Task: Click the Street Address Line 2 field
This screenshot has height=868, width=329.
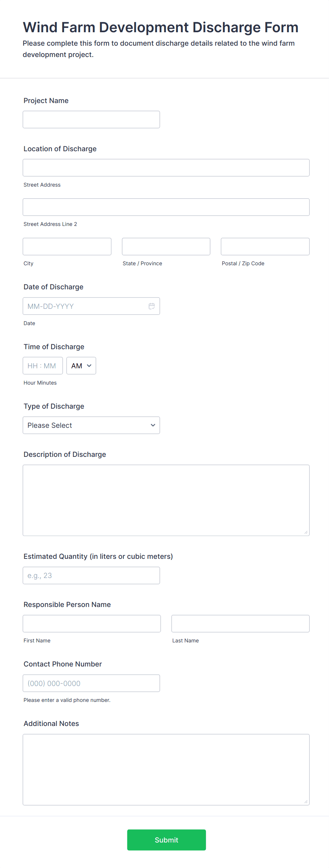Action: (x=166, y=207)
